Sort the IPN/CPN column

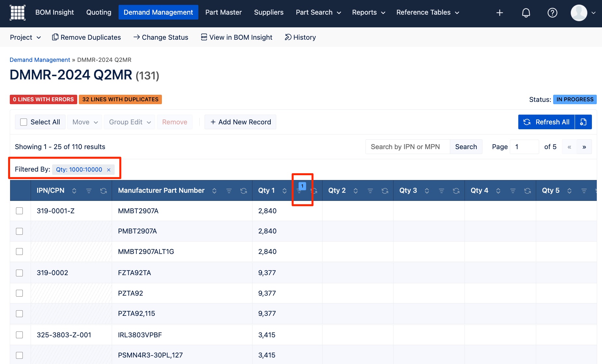pyautogui.click(x=74, y=191)
